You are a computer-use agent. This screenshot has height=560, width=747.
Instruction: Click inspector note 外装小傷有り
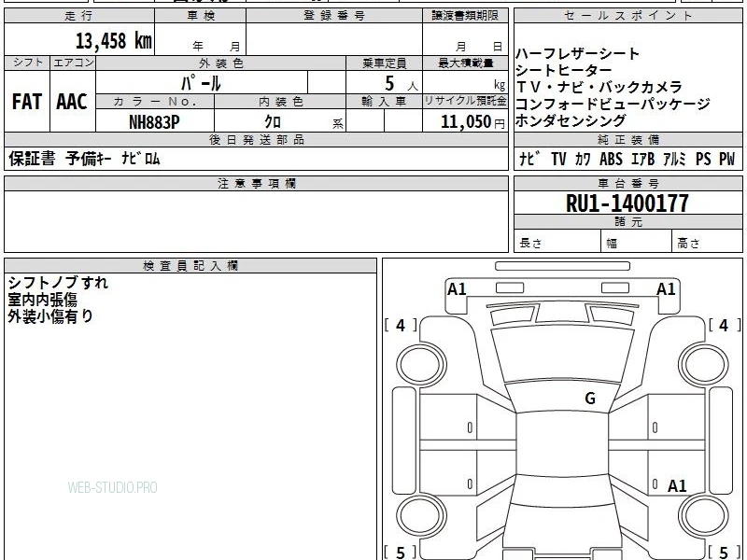pos(50,316)
